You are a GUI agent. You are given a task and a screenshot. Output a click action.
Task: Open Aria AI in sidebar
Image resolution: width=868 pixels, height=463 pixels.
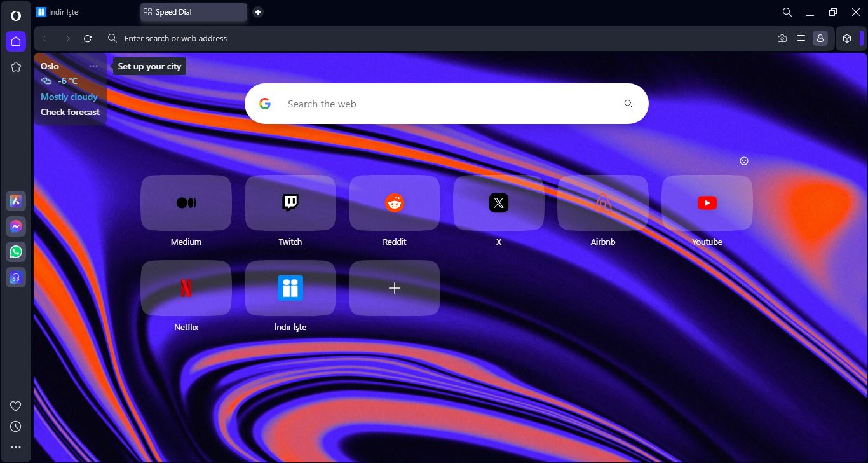[16, 201]
